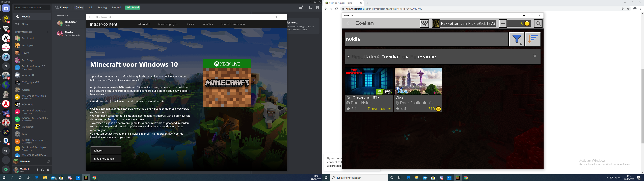The height and width of the screenshot is (181, 644).
Task: Clear the 'nvidia' search text with the x
Action: click(x=502, y=39)
